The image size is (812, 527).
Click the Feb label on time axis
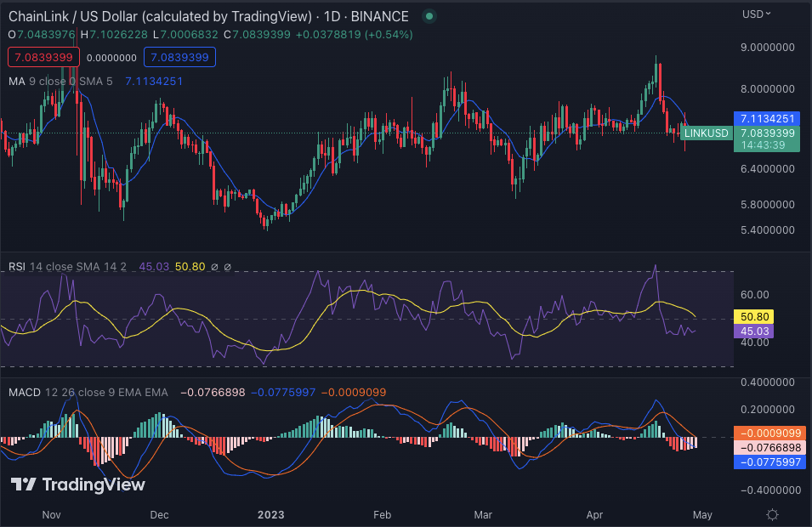tap(382, 514)
